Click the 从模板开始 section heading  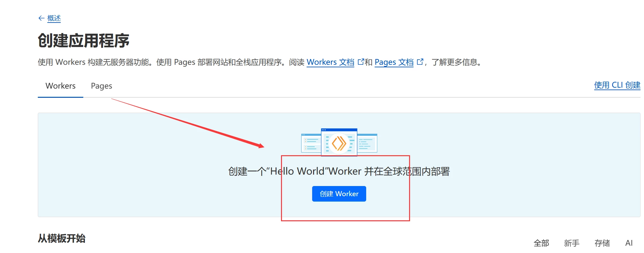(62, 238)
